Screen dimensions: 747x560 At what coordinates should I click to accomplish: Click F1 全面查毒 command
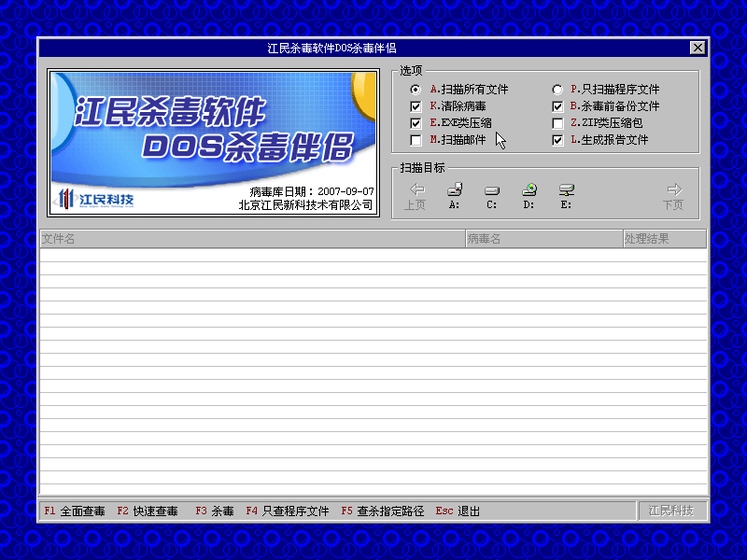click(75, 511)
